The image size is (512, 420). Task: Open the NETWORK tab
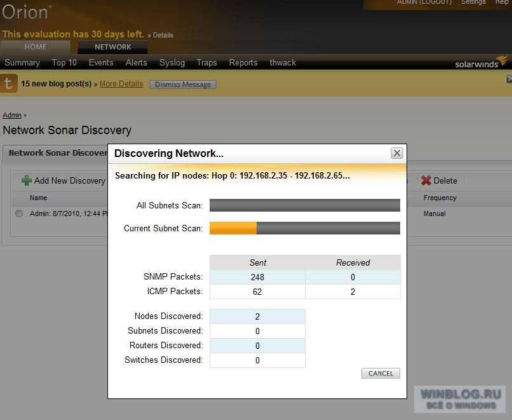[x=112, y=47]
